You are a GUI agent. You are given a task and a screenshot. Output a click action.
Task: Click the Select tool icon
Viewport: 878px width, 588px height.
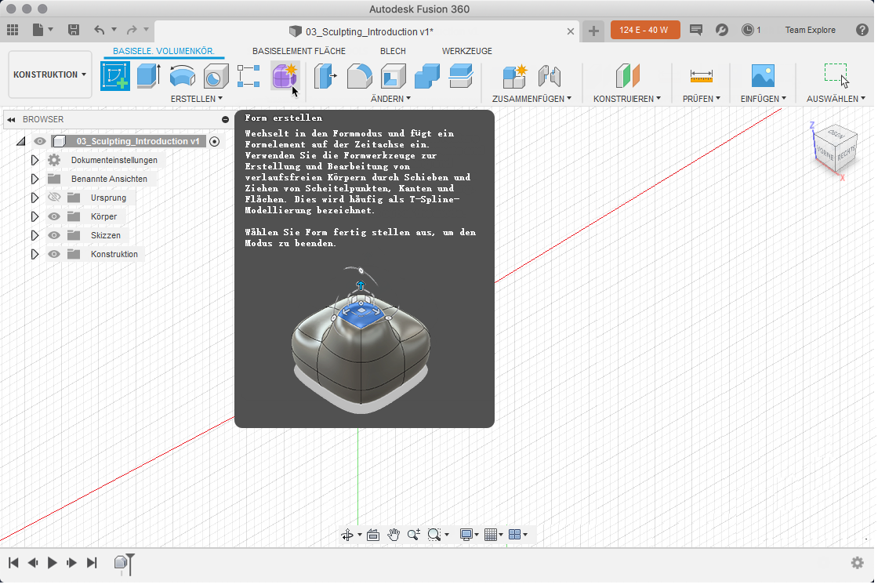point(836,75)
